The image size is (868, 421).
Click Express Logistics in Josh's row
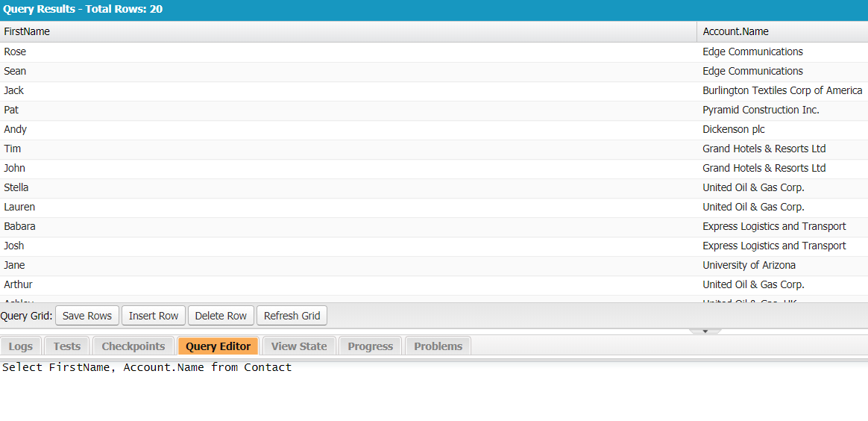pos(783,246)
